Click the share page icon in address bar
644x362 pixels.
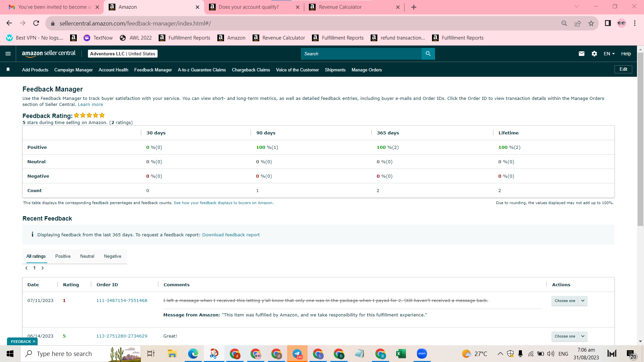tap(578, 23)
